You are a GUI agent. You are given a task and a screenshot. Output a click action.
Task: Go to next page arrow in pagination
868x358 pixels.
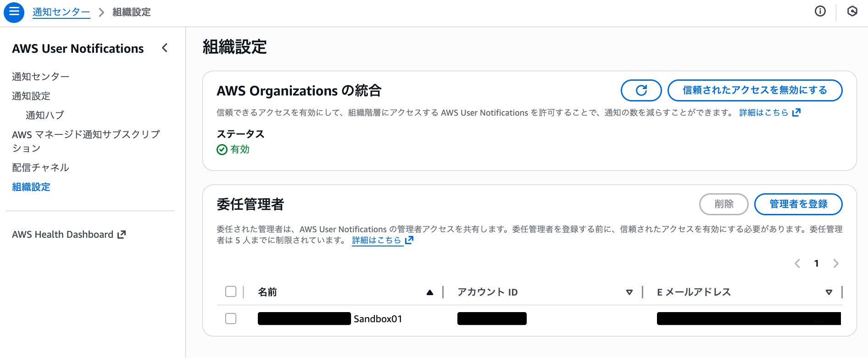click(836, 263)
